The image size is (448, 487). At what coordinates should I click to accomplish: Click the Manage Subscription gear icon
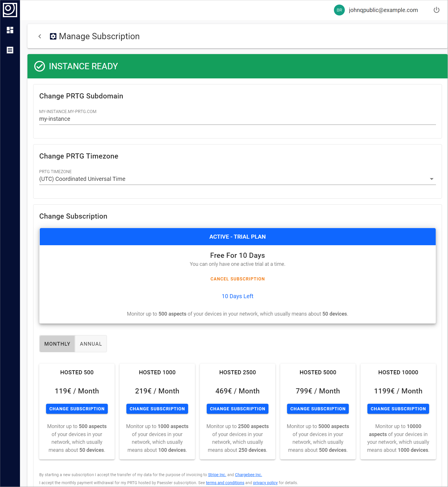(x=53, y=36)
